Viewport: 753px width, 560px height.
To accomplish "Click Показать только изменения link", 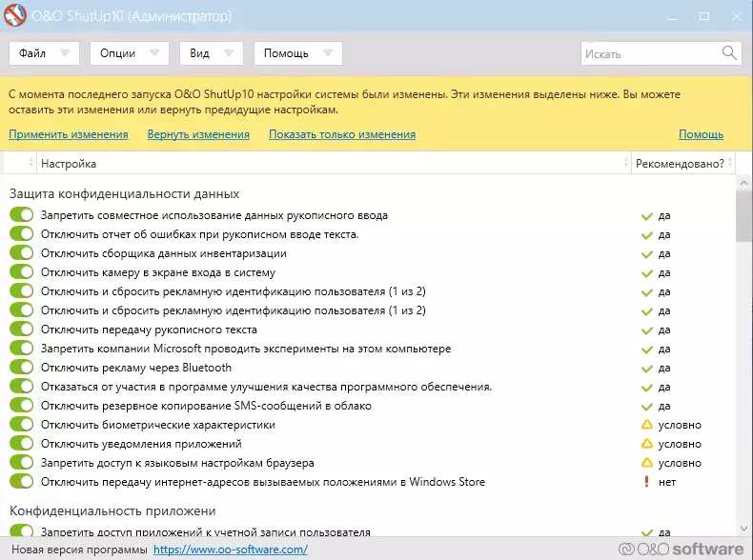I will click(x=342, y=134).
